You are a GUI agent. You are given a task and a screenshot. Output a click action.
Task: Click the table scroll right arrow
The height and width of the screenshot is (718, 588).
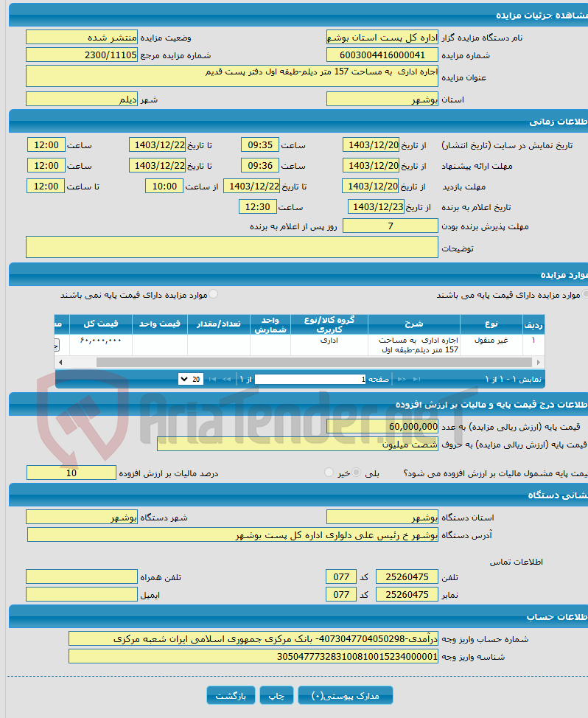(x=539, y=362)
